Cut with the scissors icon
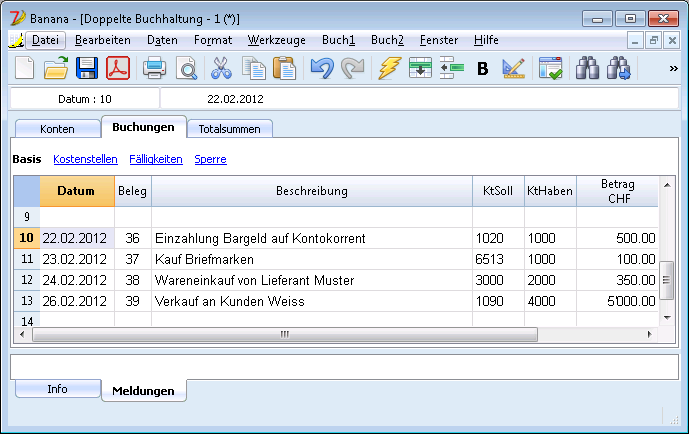The image size is (689, 434). (221, 68)
